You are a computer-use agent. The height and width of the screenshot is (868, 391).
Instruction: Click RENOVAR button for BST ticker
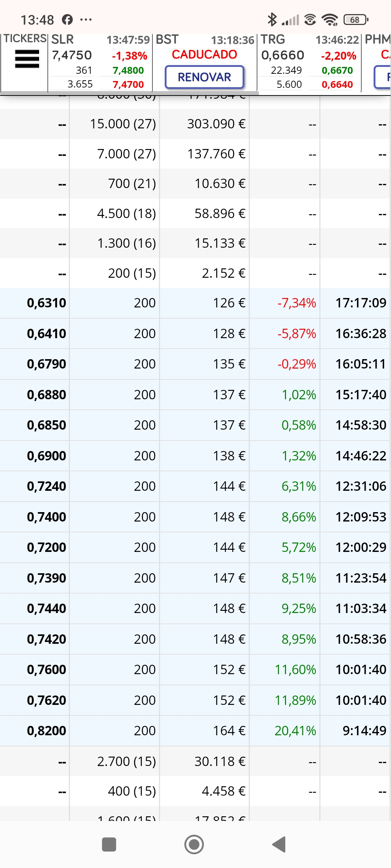(205, 77)
